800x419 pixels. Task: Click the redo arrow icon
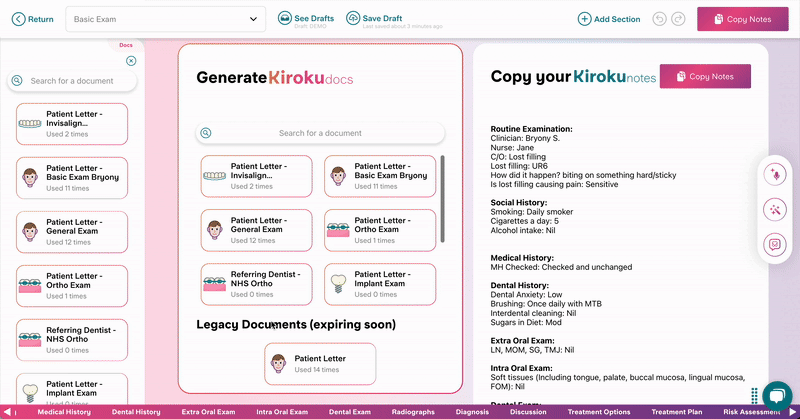click(678, 19)
